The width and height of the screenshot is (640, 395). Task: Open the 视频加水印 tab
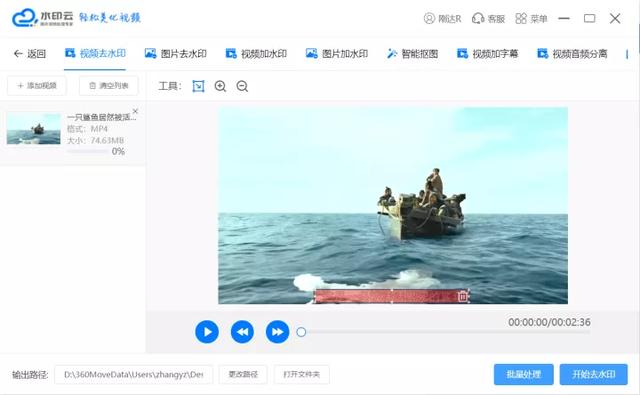tap(256, 53)
